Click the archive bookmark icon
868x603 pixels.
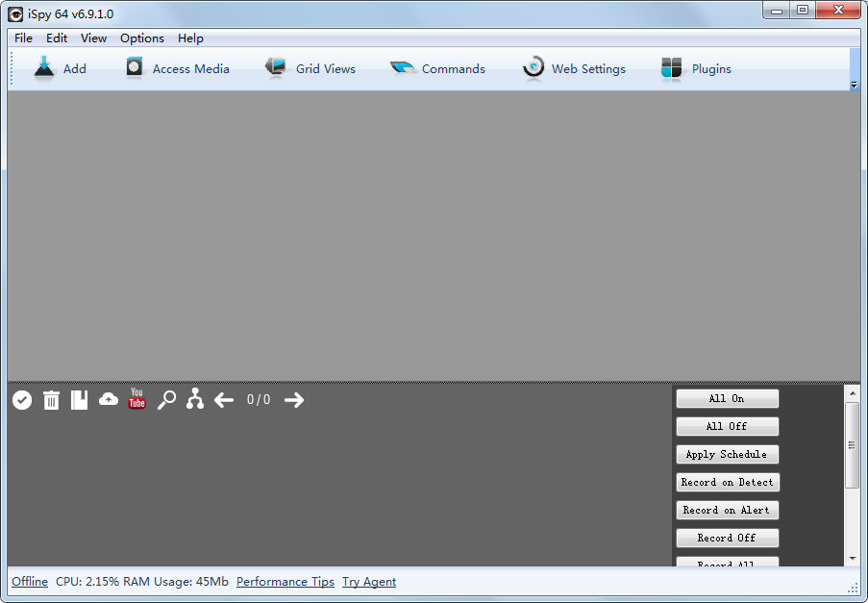point(79,400)
